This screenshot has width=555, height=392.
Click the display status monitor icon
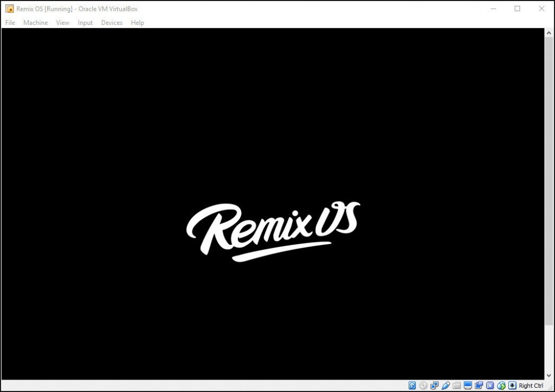468,385
